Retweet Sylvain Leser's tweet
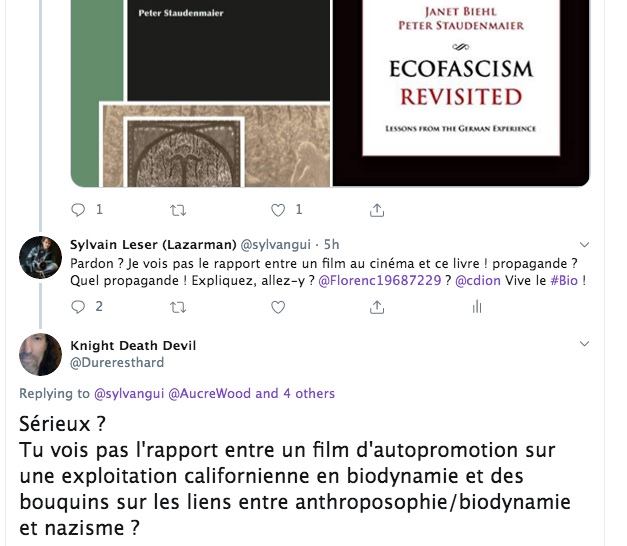Screen dimensions: 627x546 (x=178, y=307)
